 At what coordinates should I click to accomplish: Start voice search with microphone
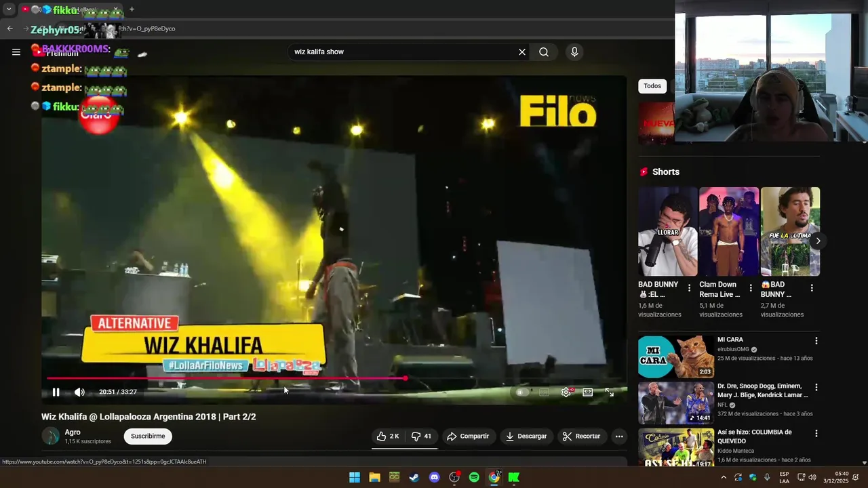(574, 52)
